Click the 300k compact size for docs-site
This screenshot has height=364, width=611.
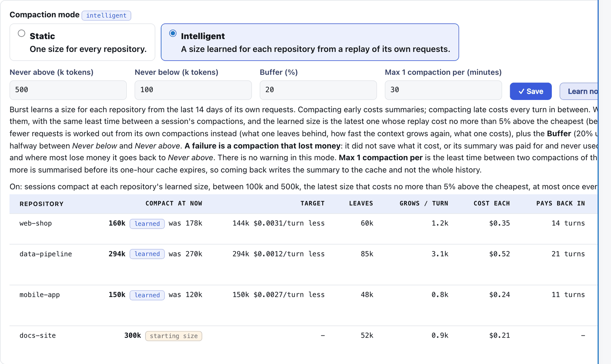pyautogui.click(x=133, y=335)
